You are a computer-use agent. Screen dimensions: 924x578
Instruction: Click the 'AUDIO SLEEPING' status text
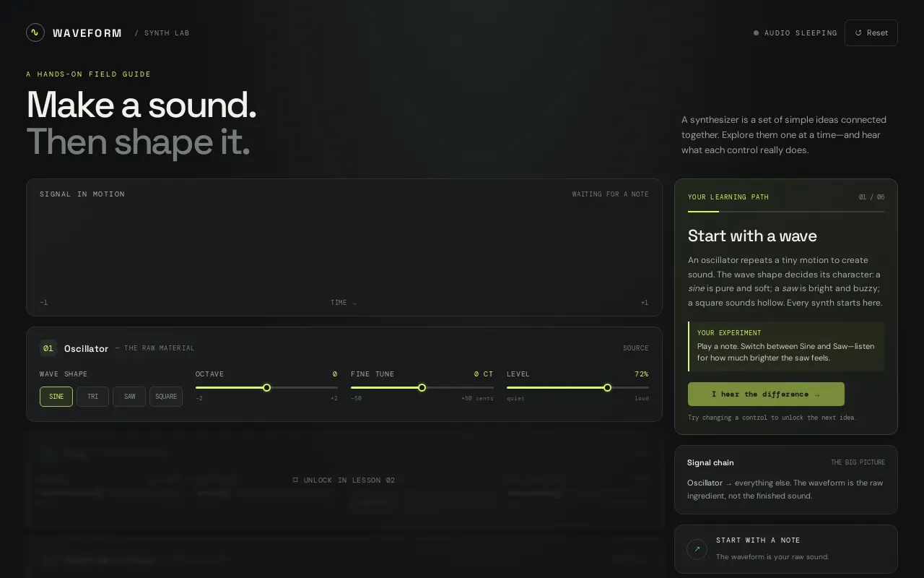(801, 33)
